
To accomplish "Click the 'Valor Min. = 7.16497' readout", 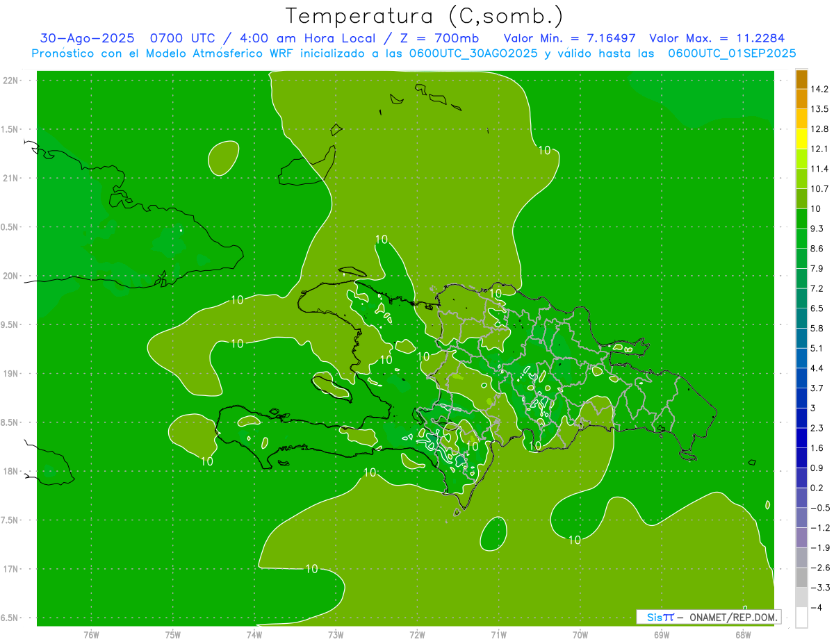I will tap(569, 38).
